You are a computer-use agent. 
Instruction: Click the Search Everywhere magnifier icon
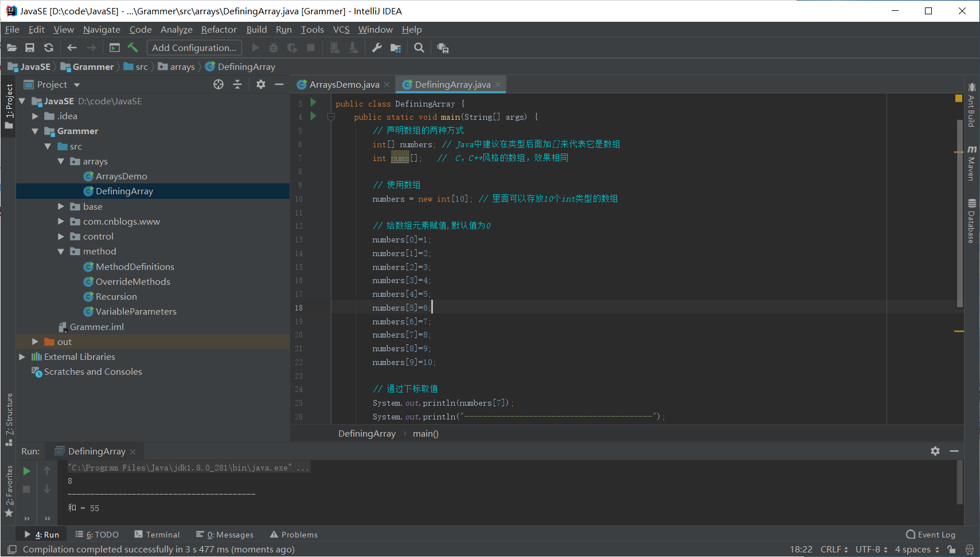419,48
